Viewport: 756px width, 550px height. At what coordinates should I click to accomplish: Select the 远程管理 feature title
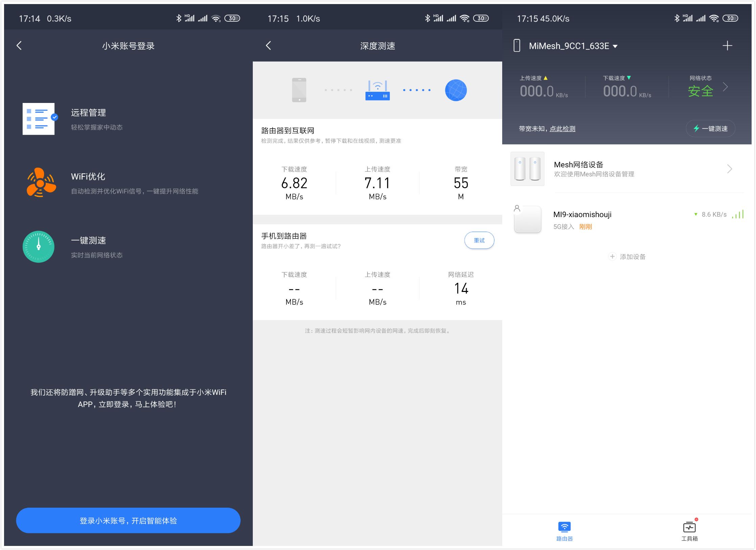point(89,113)
